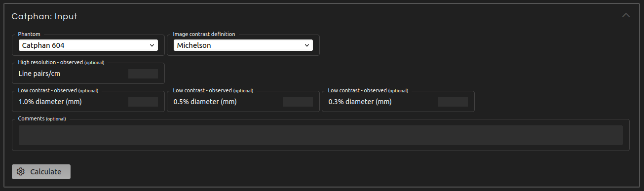This screenshot has height=191, width=644.
Task: Click the gear icon in Calculate button
Action: coord(21,172)
